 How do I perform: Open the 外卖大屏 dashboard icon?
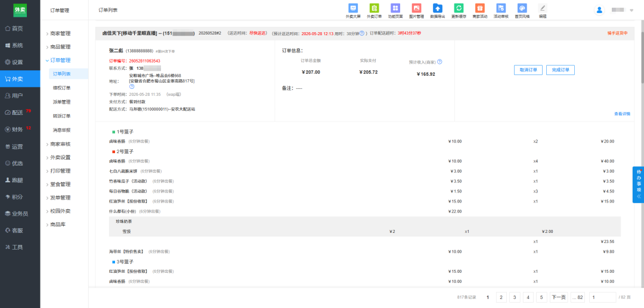click(353, 8)
